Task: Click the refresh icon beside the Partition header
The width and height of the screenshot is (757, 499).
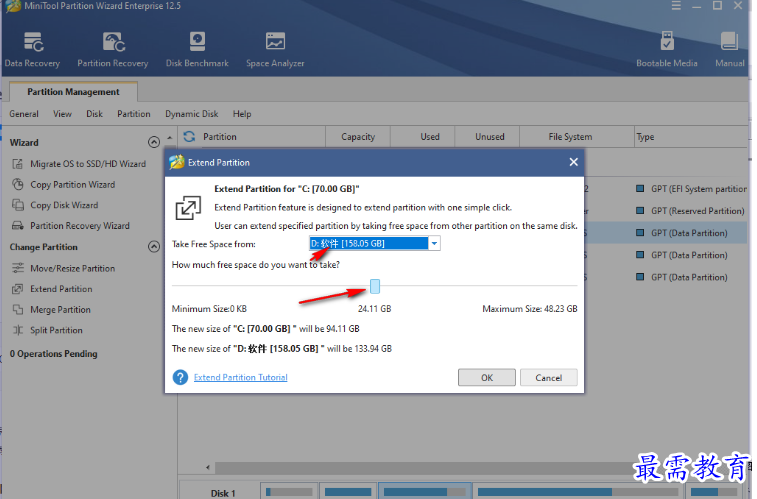Action: (x=189, y=137)
